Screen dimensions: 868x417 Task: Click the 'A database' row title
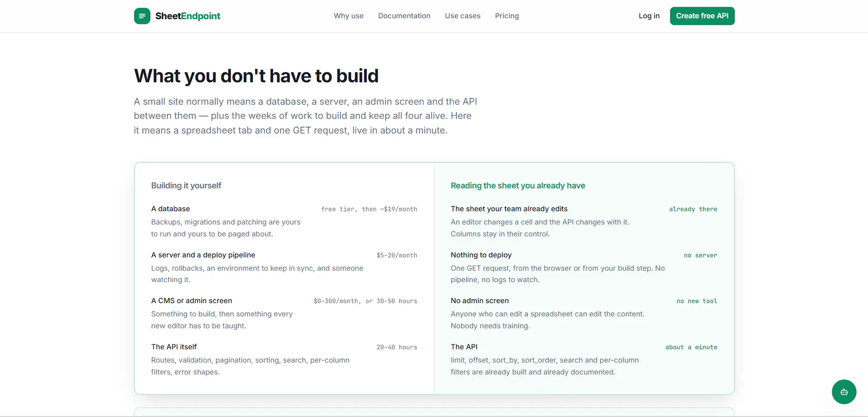(171, 209)
